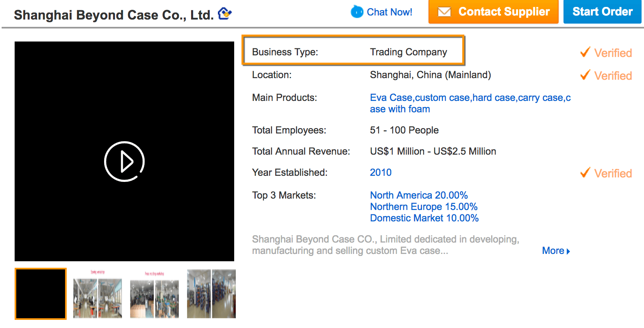This screenshot has height=328, width=644.
Task: Click the Location label
Action: [x=272, y=75]
